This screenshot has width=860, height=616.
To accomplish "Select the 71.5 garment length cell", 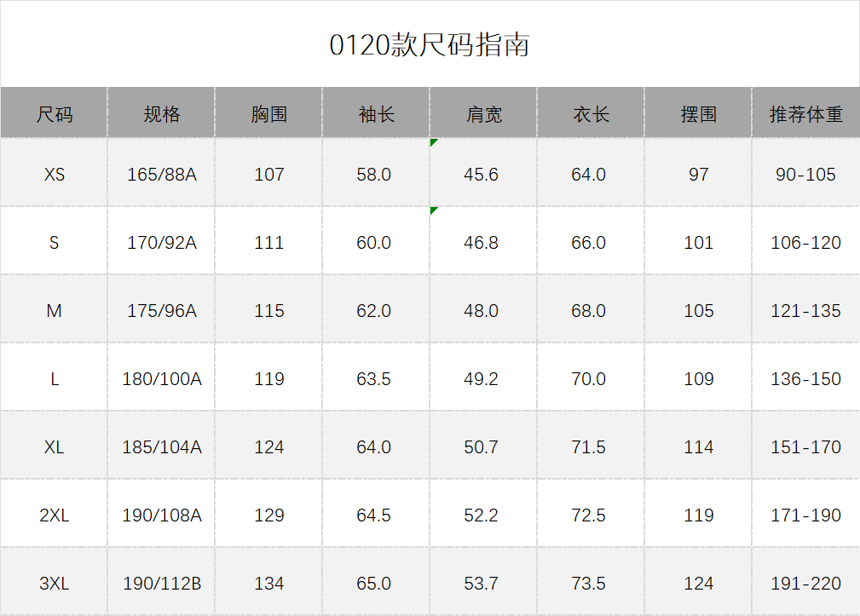I will [589, 447].
